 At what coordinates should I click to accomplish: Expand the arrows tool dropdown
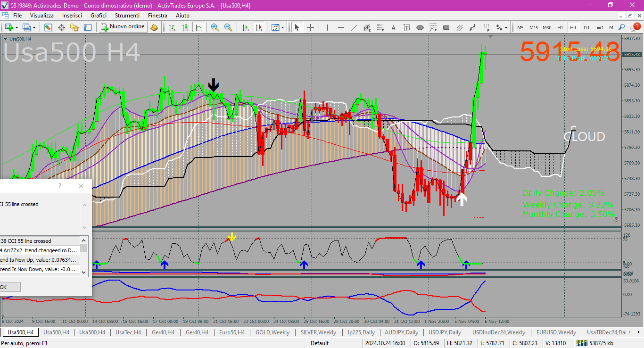pos(506,27)
